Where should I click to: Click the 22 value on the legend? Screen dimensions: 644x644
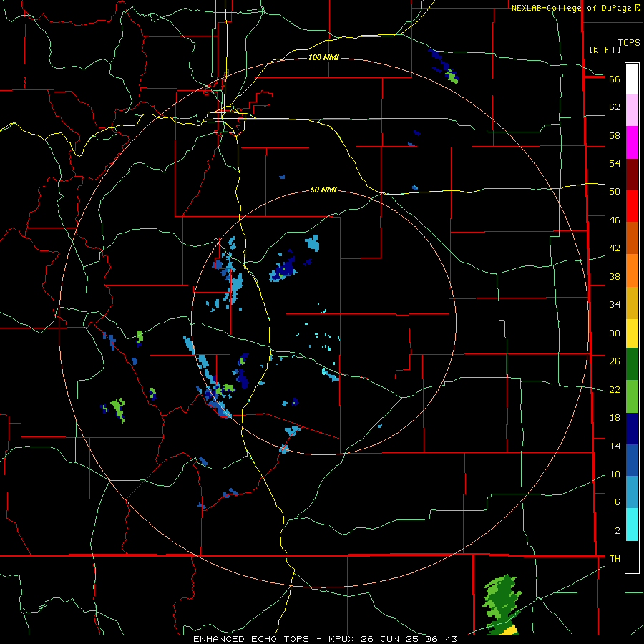coord(615,390)
